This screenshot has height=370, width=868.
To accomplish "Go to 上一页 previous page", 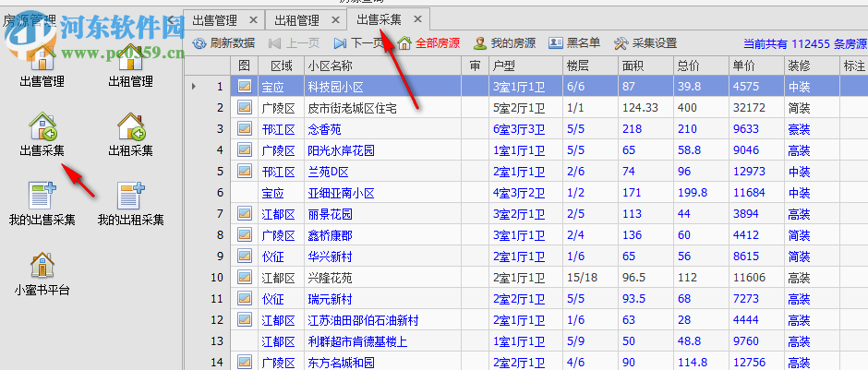I will [294, 43].
